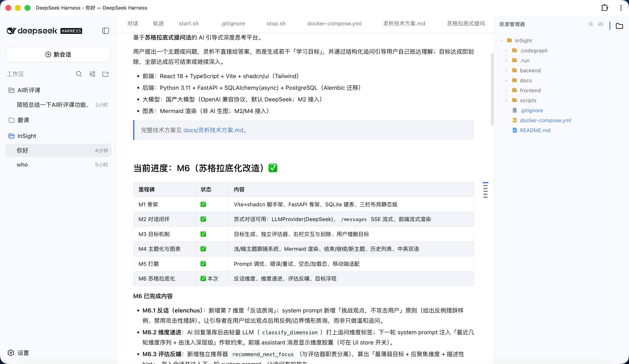
Task: Expand the frontend folder arrow
Action: (506, 91)
